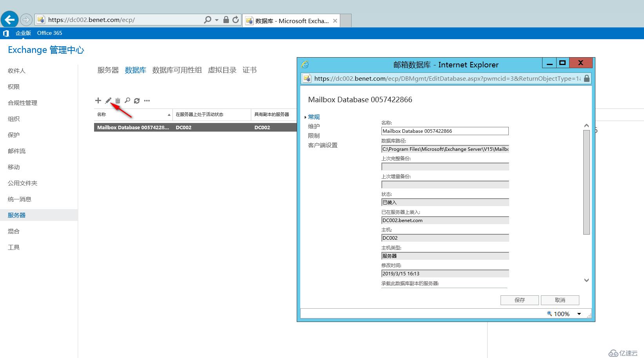Click the 名称 input field in the dialog
This screenshot has width=644, height=358.
coord(445,131)
